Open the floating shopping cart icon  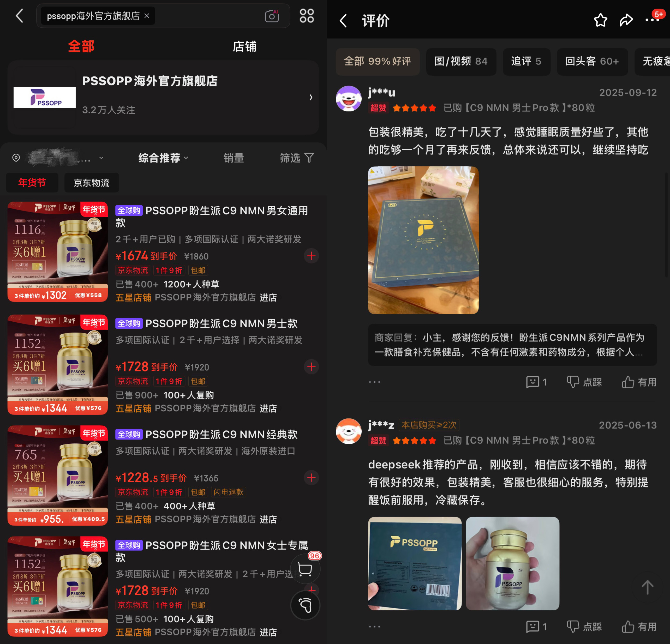pos(305,569)
